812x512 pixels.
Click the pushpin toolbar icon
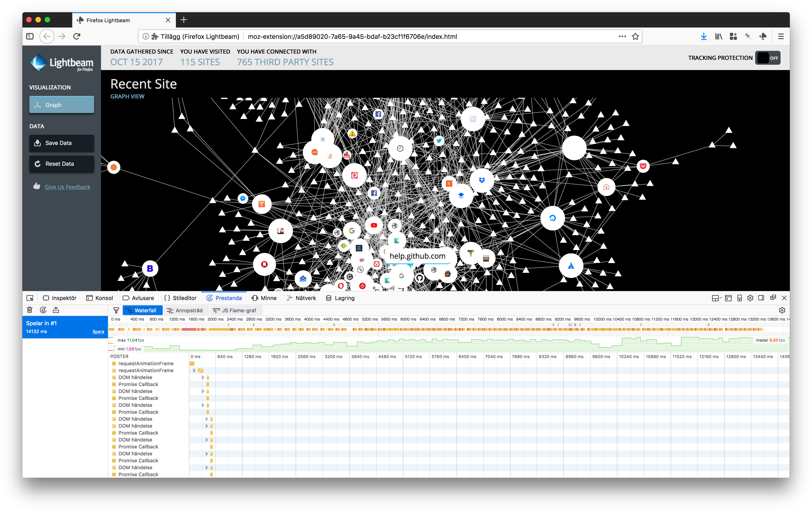coord(748,37)
